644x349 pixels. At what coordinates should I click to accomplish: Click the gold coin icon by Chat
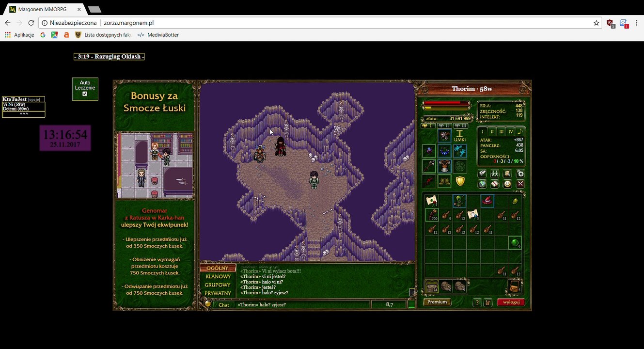[207, 304]
